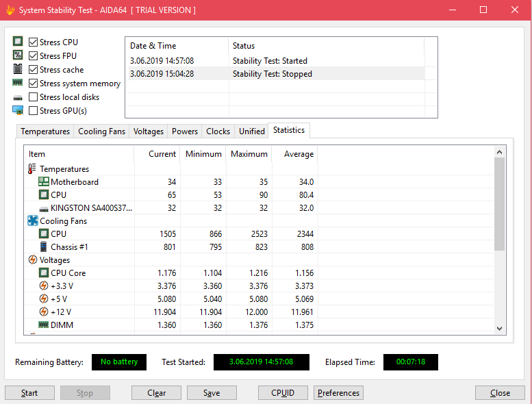Click the 'No battery' status display
This screenshot has height=404, width=532.
[x=119, y=362]
